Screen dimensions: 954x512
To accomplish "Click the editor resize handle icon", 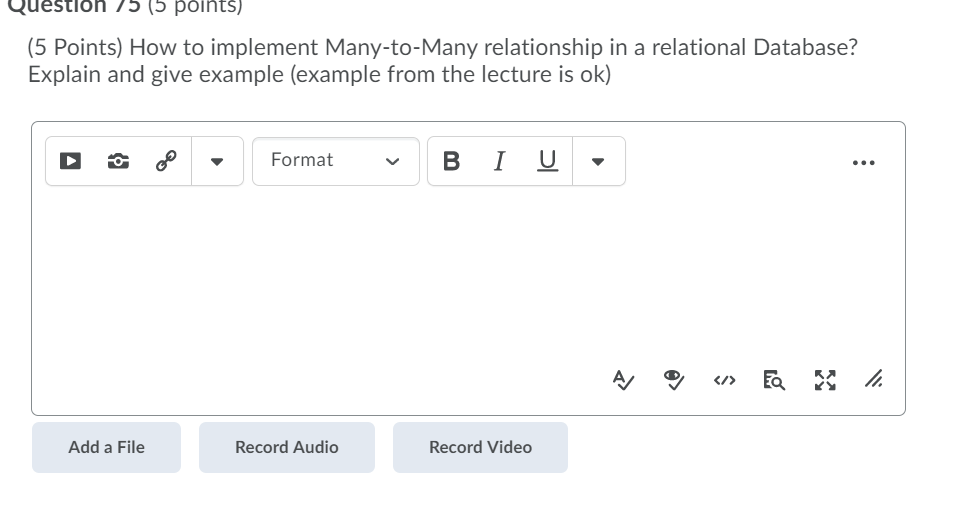I will (x=874, y=379).
